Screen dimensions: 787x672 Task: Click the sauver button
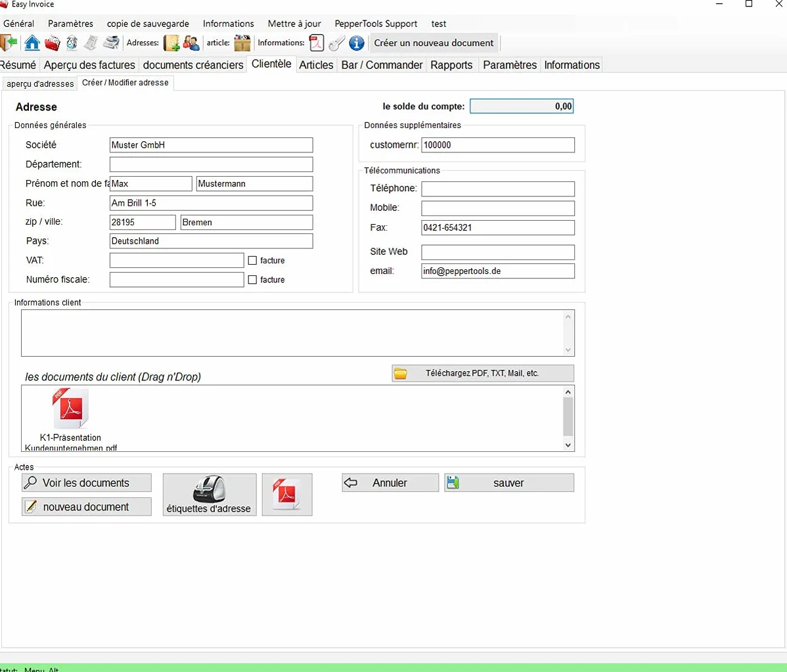tap(509, 483)
